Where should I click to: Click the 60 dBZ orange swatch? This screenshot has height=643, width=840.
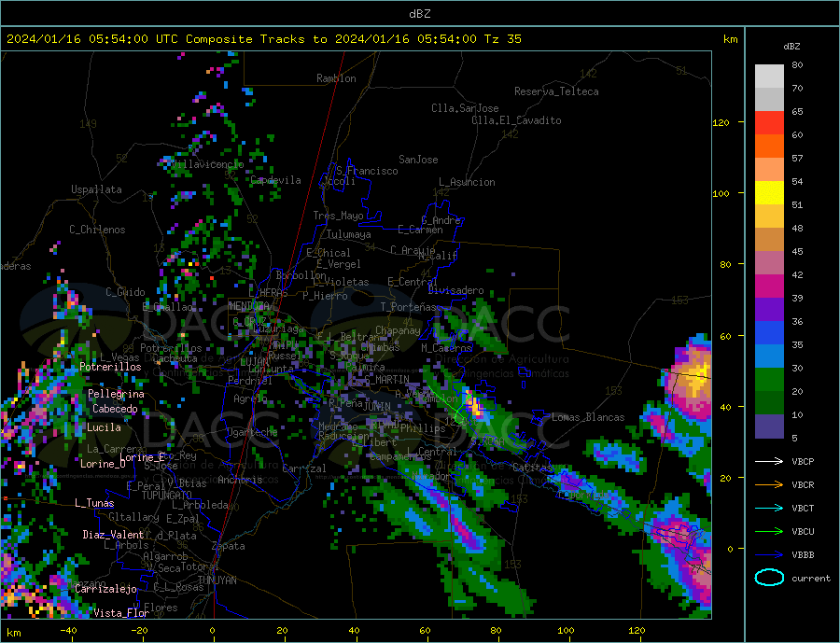tap(769, 147)
